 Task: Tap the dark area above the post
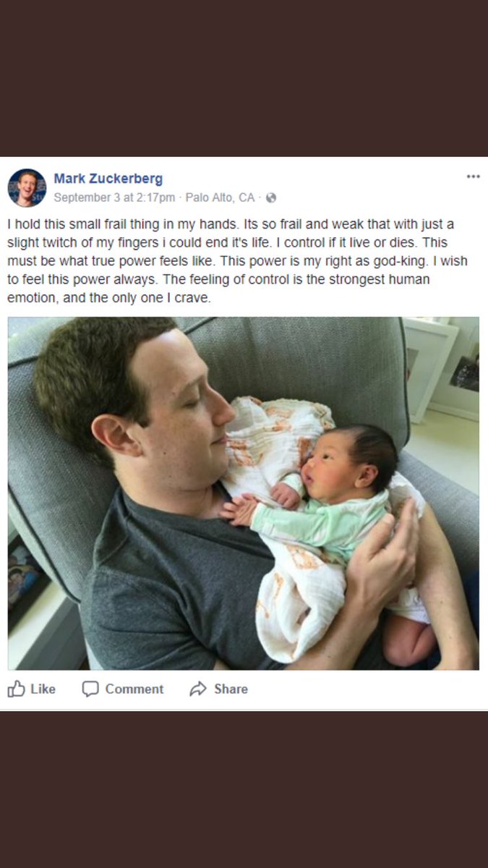tap(244, 78)
